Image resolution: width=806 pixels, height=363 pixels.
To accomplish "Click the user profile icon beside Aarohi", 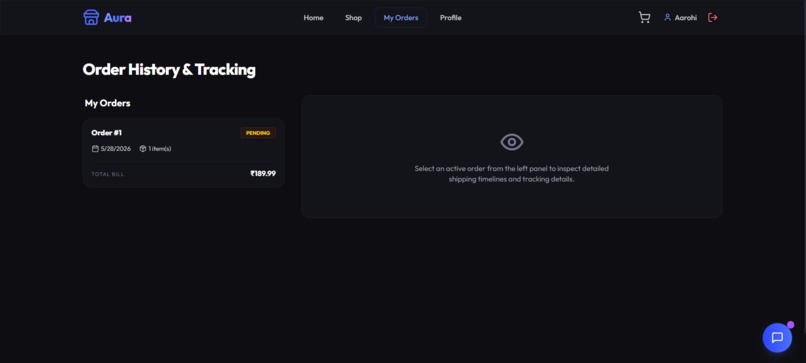I will tap(668, 17).
